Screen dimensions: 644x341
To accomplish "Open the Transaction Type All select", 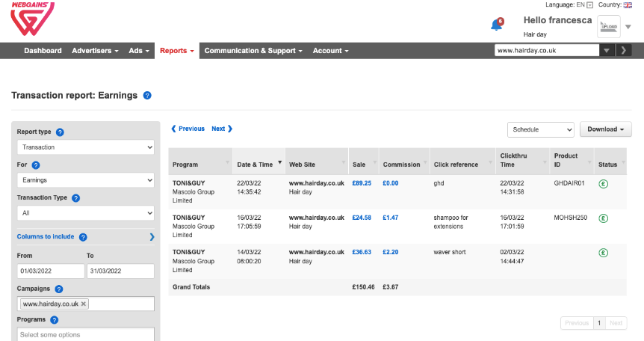I will [x=85, y=213].
